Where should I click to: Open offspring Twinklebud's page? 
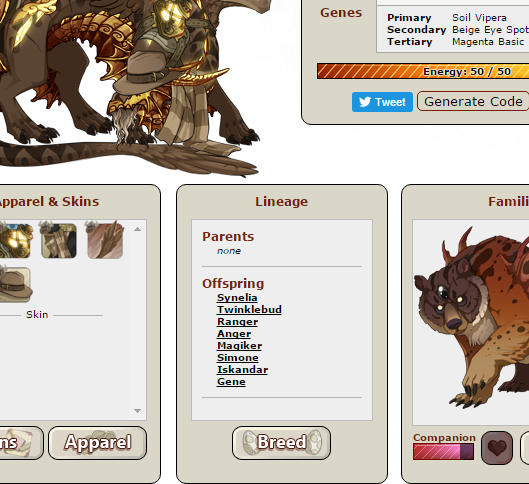point(249,310)
